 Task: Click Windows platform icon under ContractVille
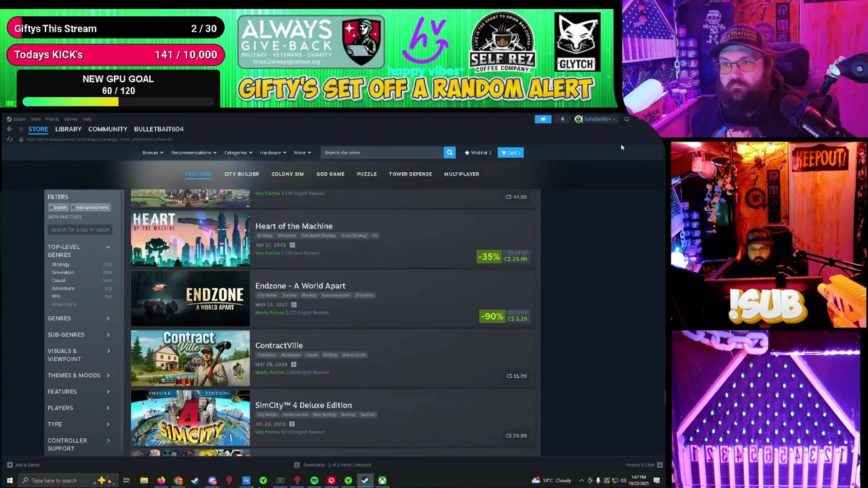click(294, 365)
